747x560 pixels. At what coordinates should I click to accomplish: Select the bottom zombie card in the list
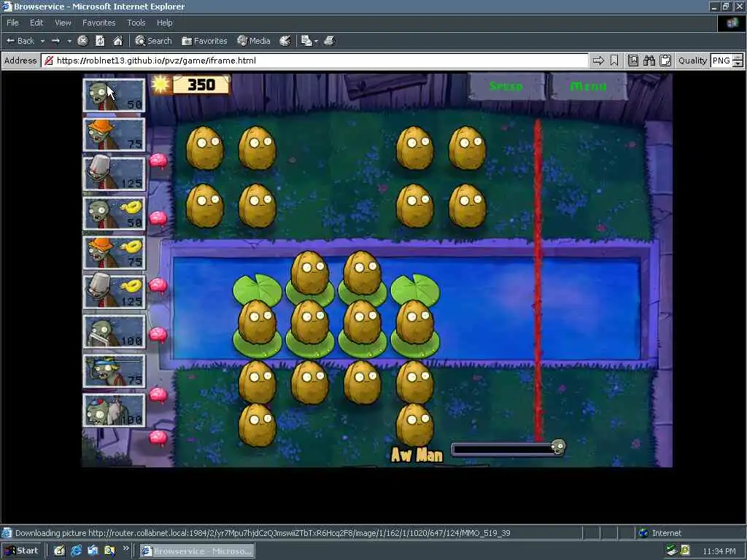114,410
